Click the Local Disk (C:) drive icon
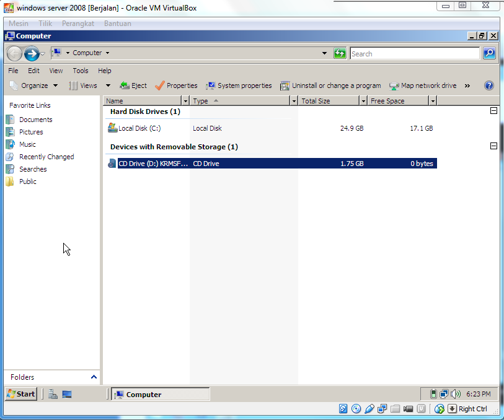The height and width of the screenshot is (420, 504). [112, 128]
